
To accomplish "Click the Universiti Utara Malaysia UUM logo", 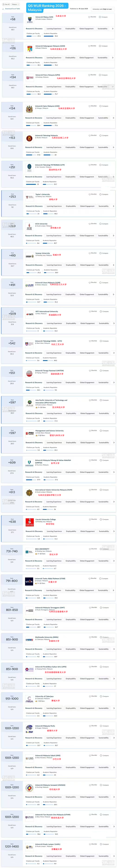I will click(x=29, y=286).
